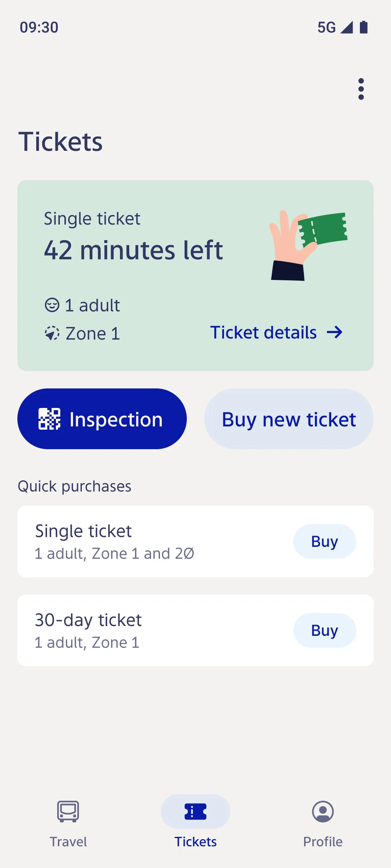
Task: Tap the smiley face adult icon
Action: tap(52, 305)
